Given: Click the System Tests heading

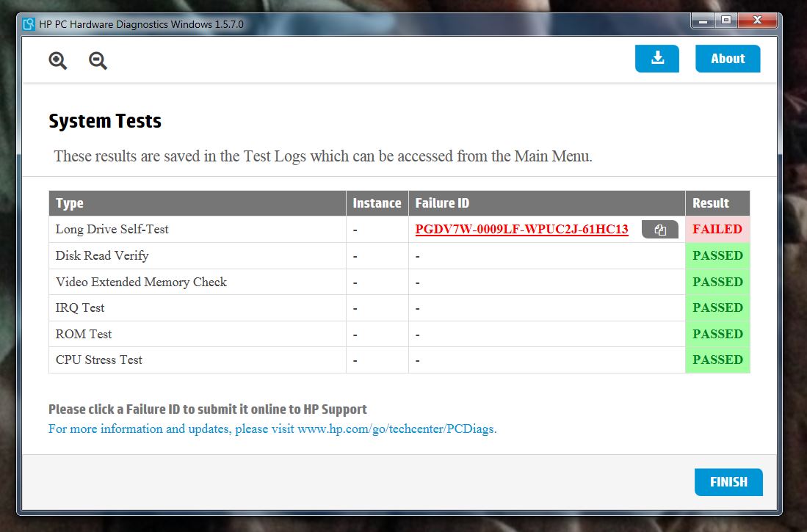Looking at the screenshot, I should 105,121.
